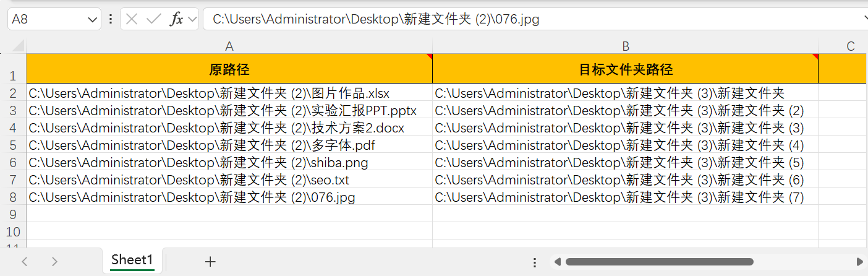Switch to the Sheet1 tab
This screenshot has width=868, height=276.
(132, 260)
